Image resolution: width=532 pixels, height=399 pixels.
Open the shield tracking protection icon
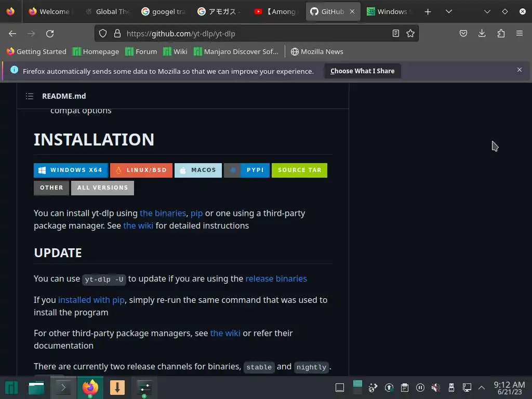(103, 33)
